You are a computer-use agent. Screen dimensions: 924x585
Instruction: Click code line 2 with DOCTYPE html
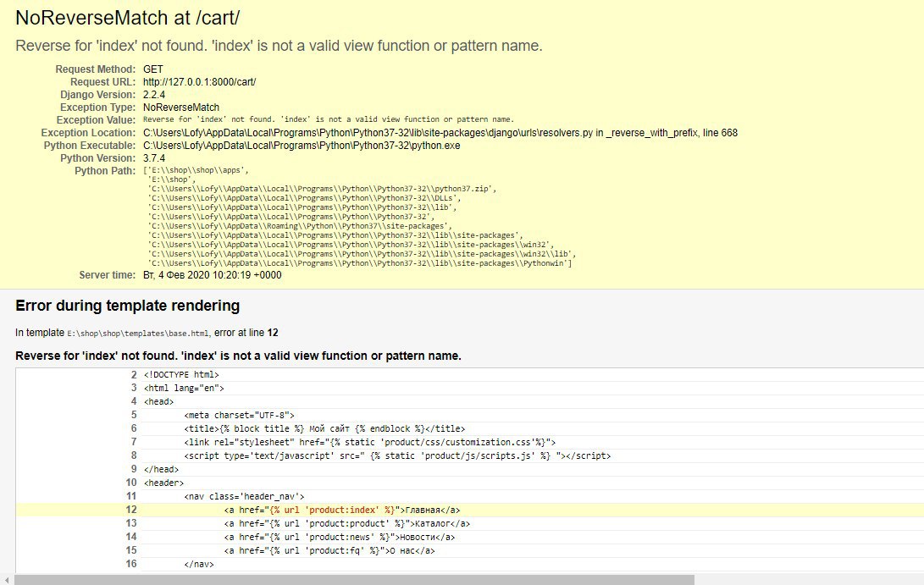pyautogui.click(x=181, y=375)
